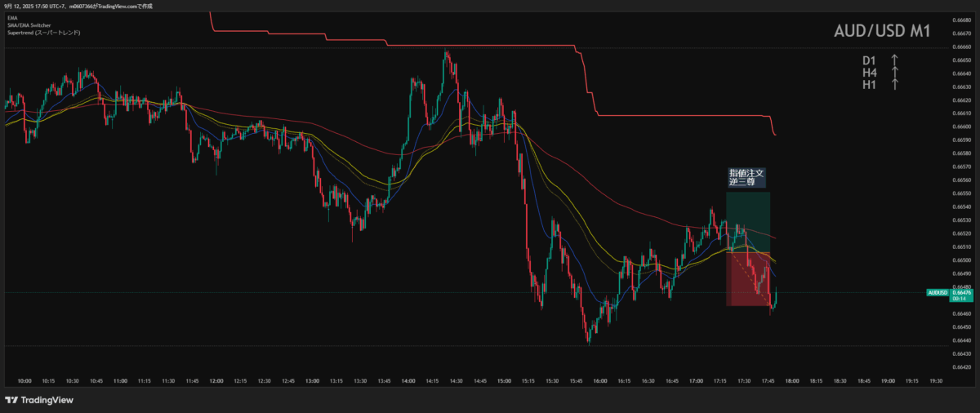The image size is (980, 413).
Task: Select the 指値注文 逆三尊 annotation box
Action: click(x=747, y=177)
